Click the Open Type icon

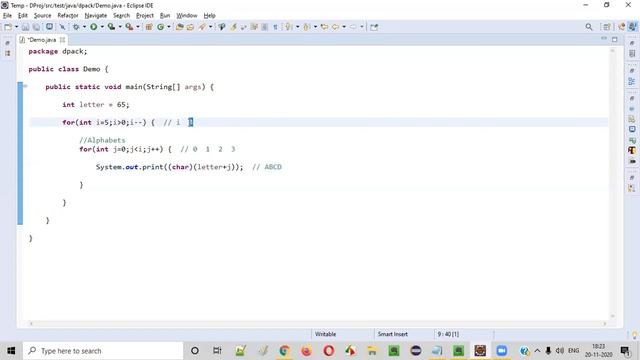click(179, 27)
